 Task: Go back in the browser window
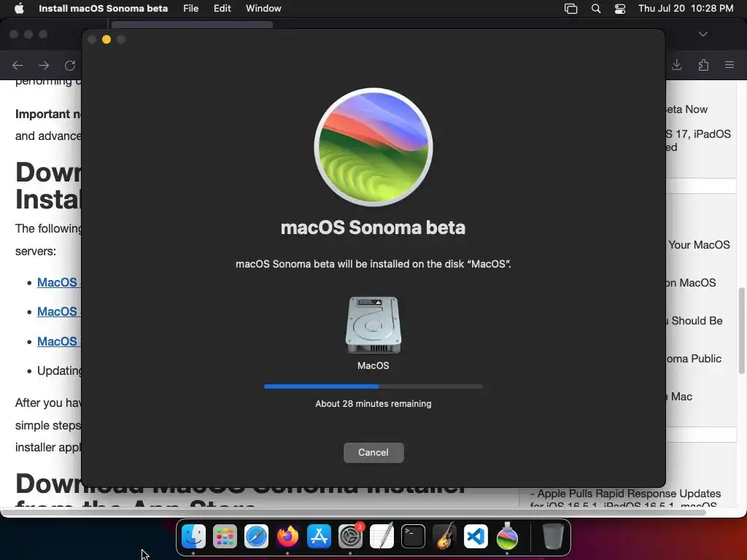(x=18, y=65)
